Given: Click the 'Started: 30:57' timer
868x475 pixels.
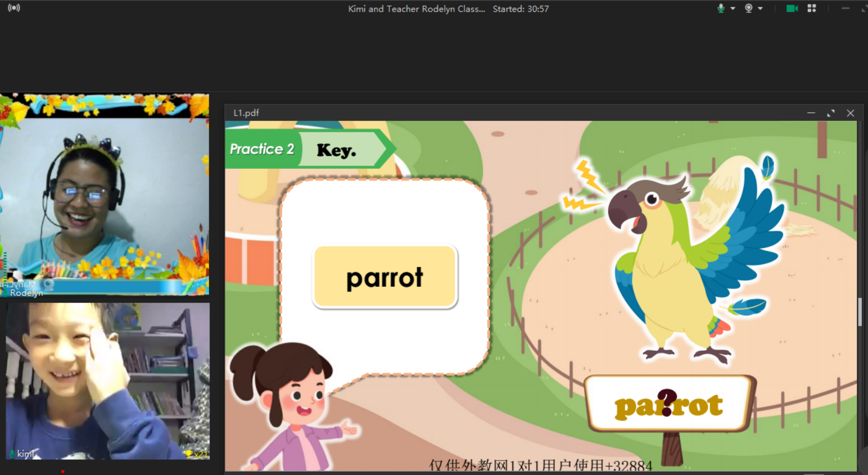Looking at the screenshot, I should coord(521,8).
